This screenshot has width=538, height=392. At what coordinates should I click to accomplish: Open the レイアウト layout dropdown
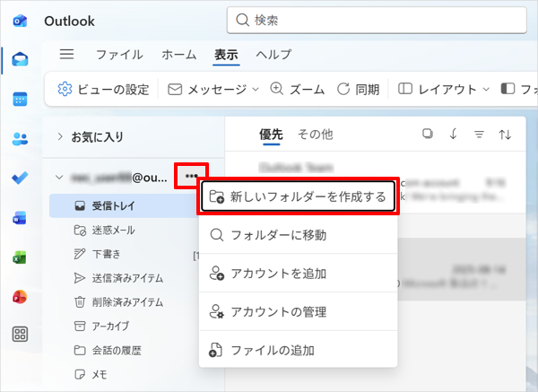point(443,90)
